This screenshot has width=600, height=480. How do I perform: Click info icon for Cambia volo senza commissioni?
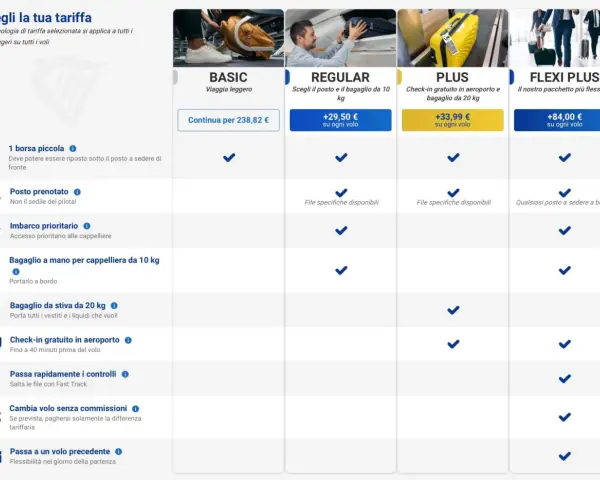tap(135, 408)
